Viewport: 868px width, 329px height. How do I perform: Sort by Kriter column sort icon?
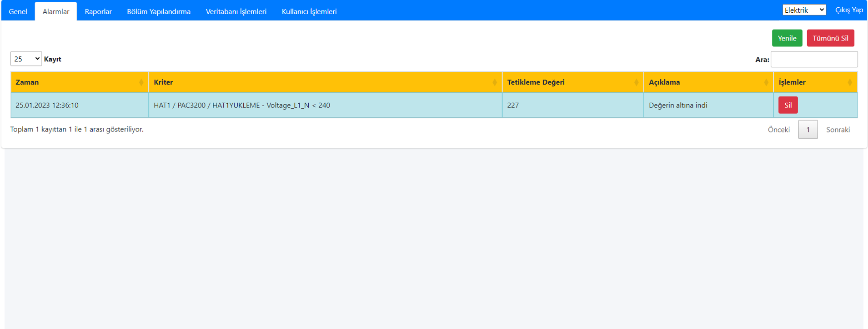(495, 82)
